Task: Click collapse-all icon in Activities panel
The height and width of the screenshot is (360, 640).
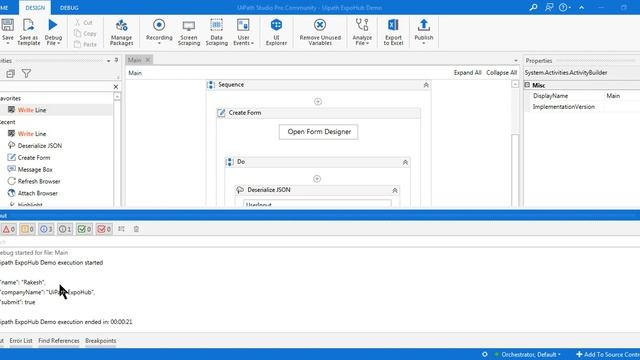Action: (10, 73)
